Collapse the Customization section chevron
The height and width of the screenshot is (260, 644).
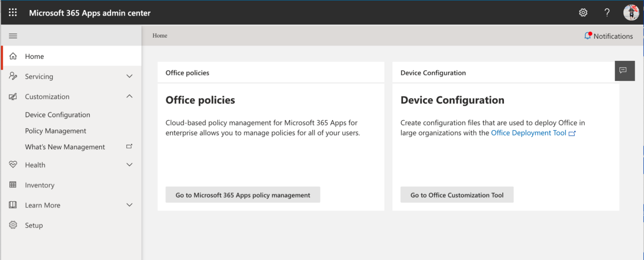(130, 97)
